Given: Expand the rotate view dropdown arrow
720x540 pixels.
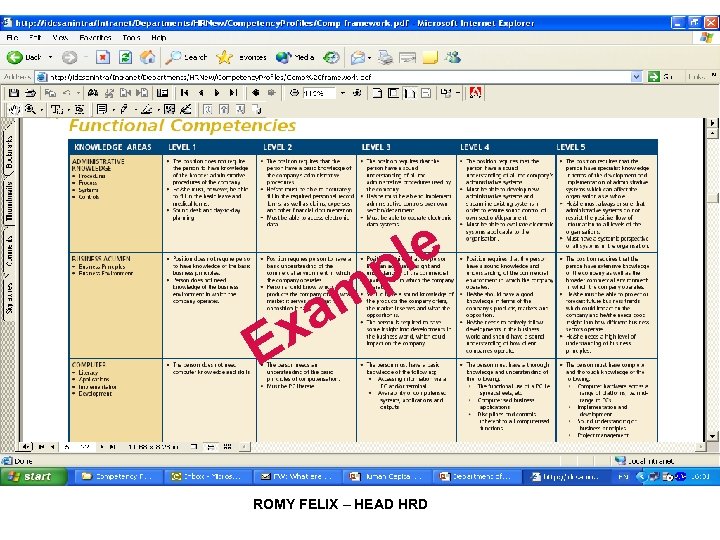Looking at the screenshot, I should pyautogui.click(x=458, y=93).
